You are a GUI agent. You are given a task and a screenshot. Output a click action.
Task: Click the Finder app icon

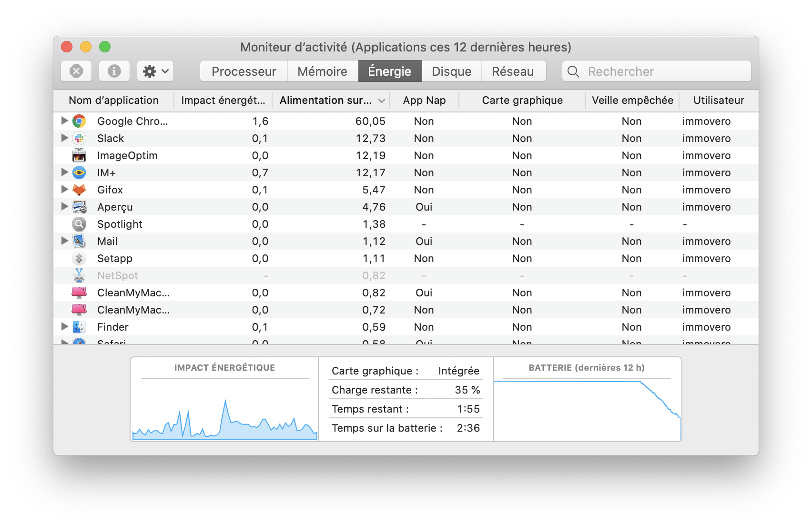click(79, 327)
